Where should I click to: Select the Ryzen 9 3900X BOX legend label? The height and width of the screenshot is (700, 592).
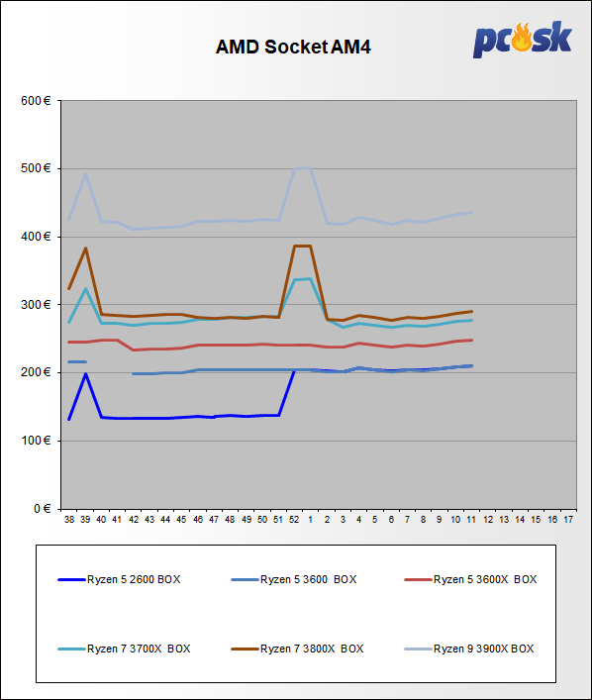tap(484, 649)
